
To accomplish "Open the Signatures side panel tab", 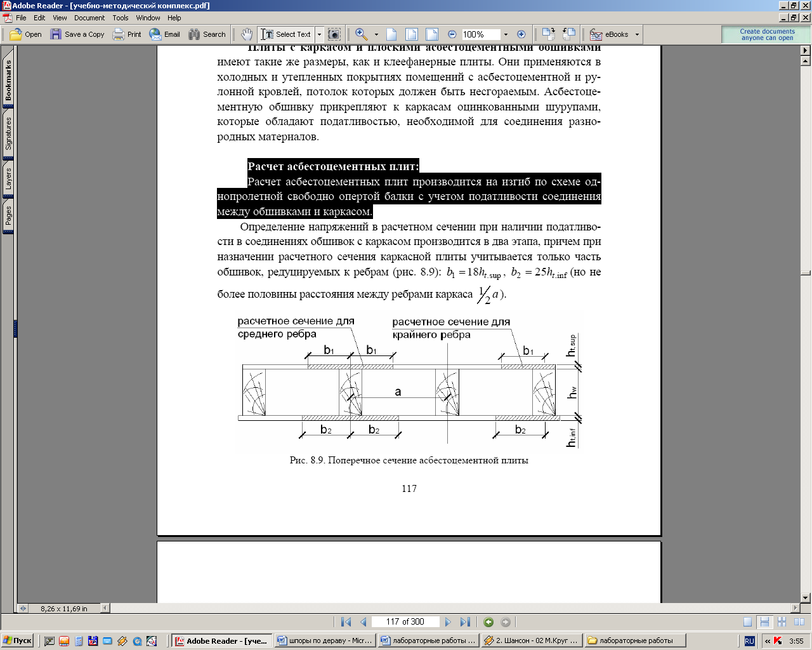I will [x=8, y=133].
